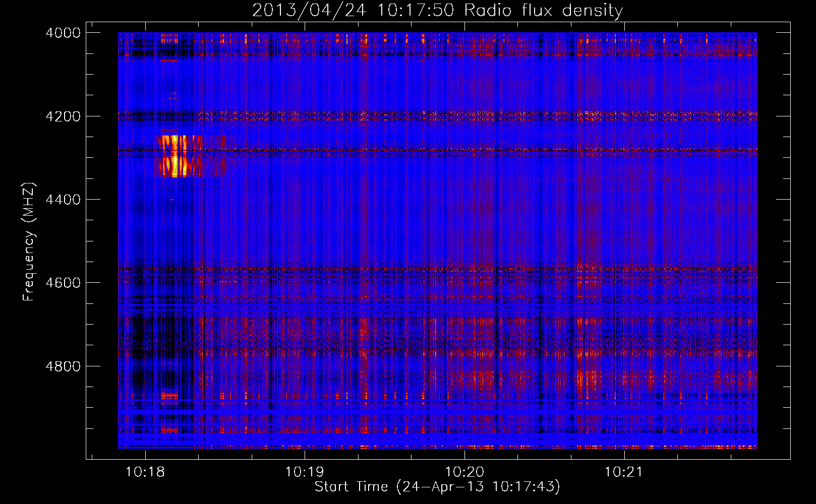
Task: Click the 10:18 time tick label
Action: (x=145, y=472)
